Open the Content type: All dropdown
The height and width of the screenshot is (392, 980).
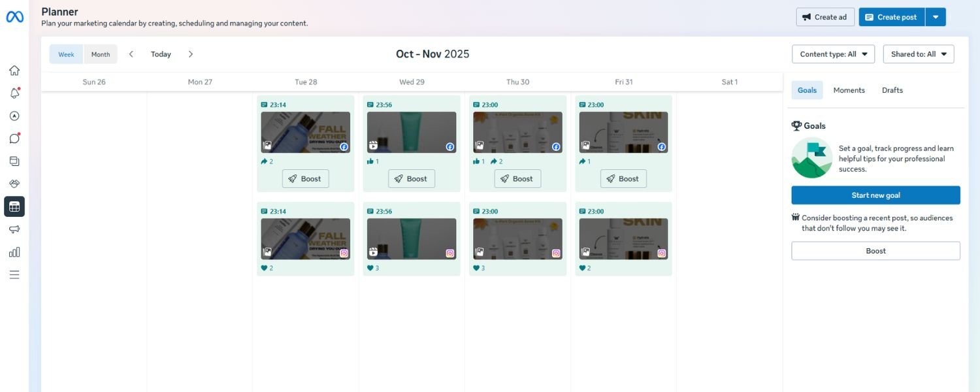832,54
